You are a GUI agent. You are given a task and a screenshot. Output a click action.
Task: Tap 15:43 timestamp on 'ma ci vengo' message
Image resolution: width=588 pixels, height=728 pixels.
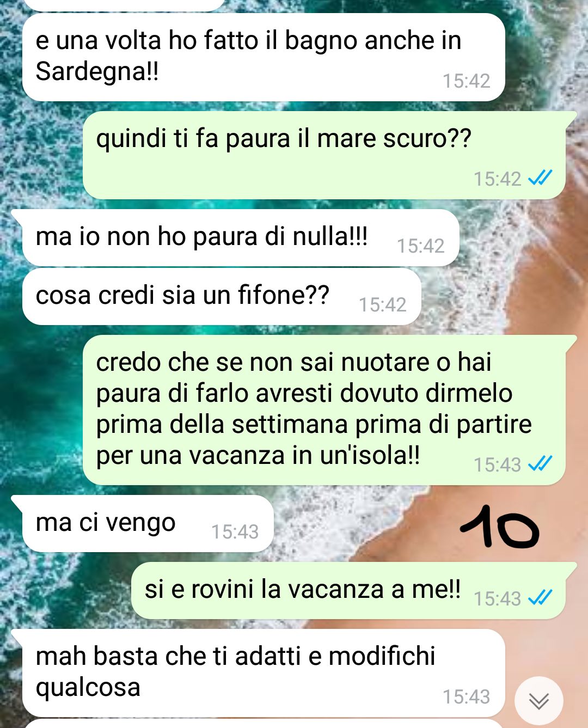[235, 531]
